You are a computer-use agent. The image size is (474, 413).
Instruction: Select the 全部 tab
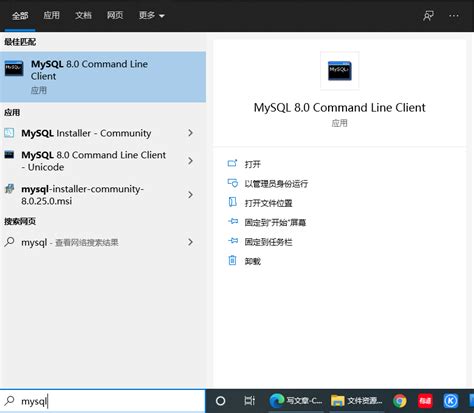point(20,15)
